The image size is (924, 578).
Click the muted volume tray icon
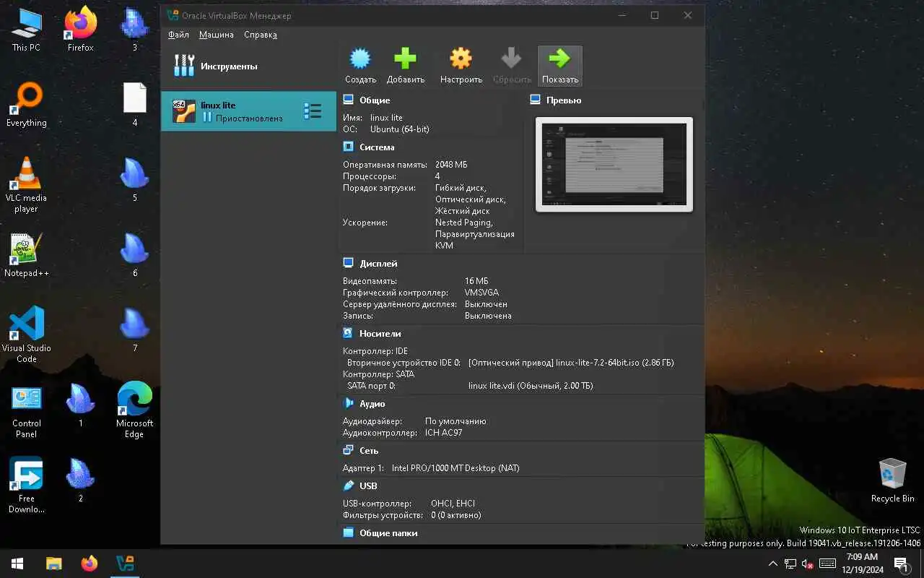coord(808,564)
